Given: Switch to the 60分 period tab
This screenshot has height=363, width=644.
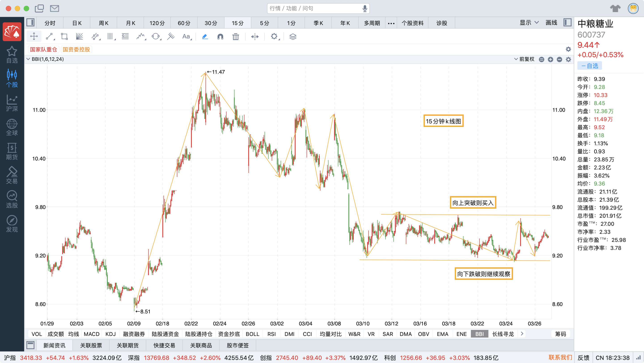Looking at the screenshot, I should (x=184, y=23).
